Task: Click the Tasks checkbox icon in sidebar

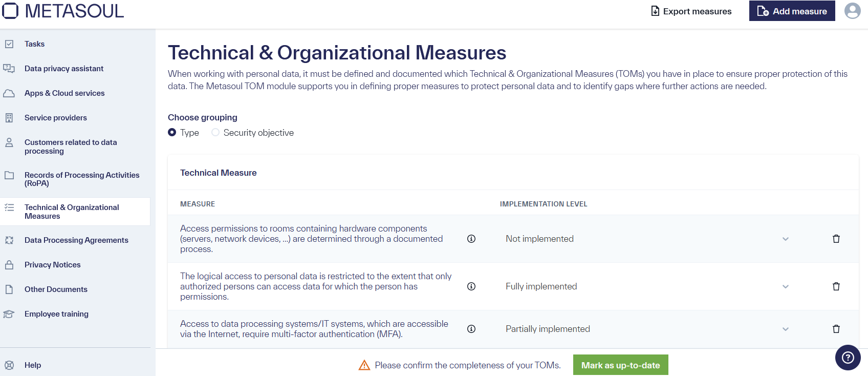Action: (9, 44)
